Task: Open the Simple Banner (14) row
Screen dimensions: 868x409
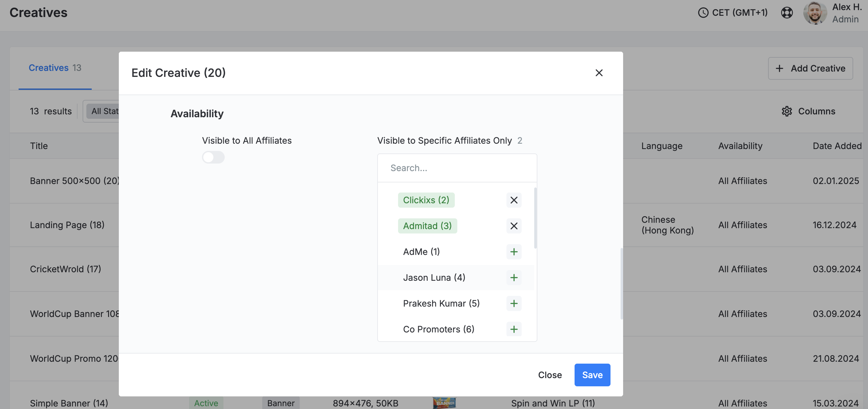Action: tap(69, 403)
